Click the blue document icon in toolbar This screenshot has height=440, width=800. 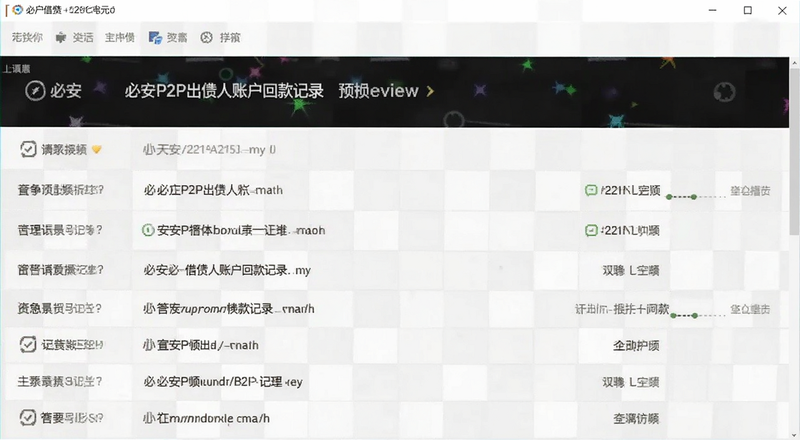point(155,37)
